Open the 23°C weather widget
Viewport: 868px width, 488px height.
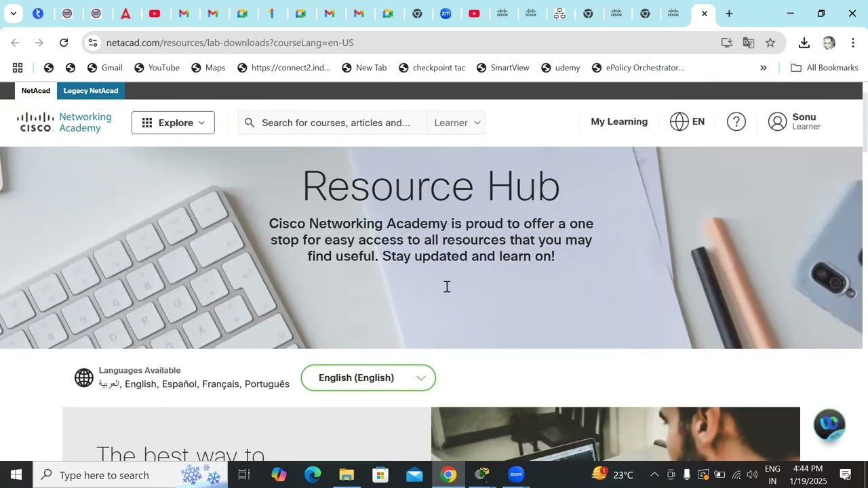[612, 474]
